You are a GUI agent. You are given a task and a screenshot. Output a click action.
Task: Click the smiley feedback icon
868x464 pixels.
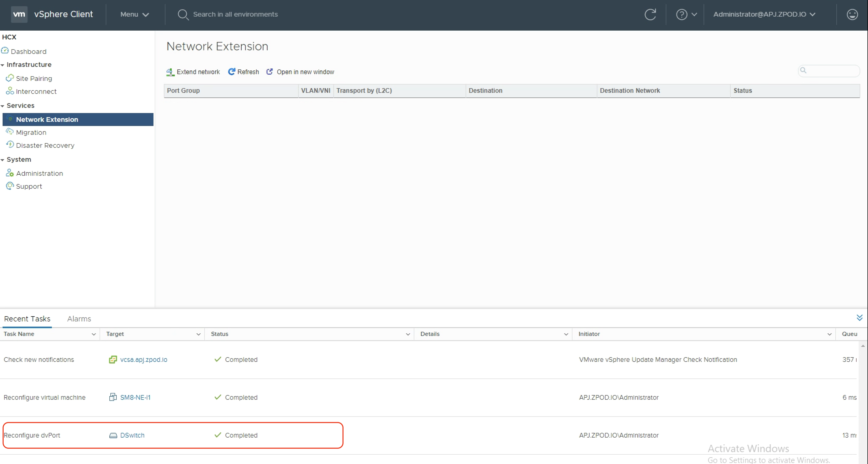852,15
